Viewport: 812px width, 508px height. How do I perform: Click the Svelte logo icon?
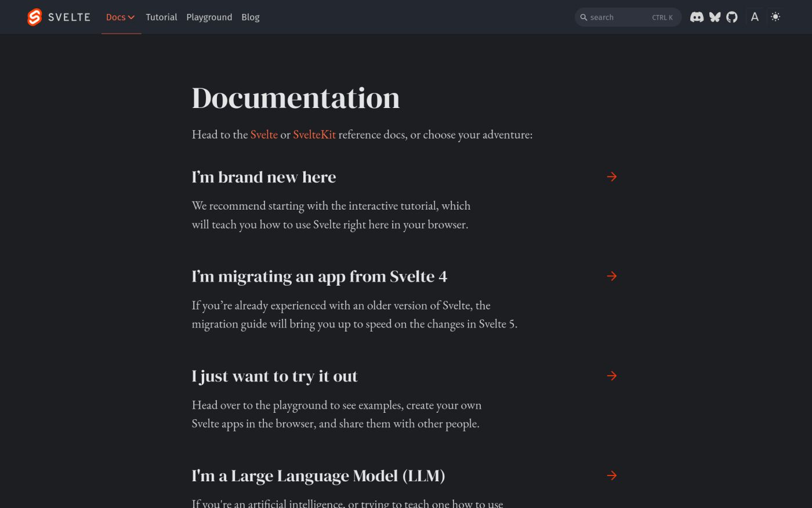35,17
